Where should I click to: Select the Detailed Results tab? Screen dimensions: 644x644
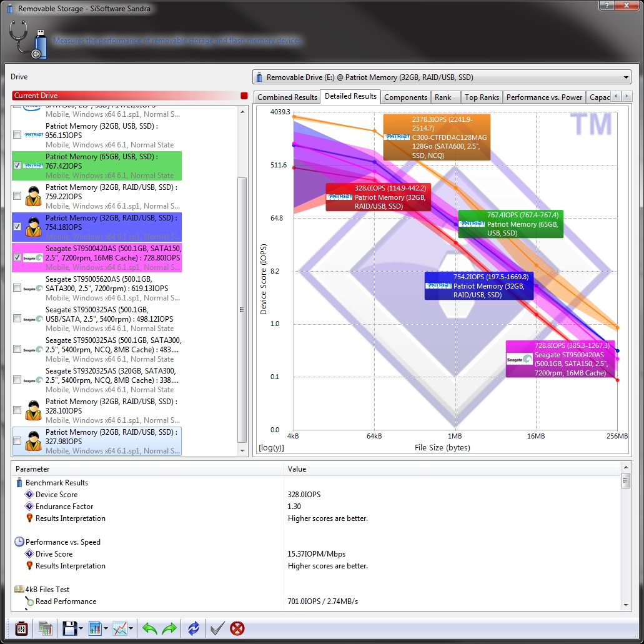point(350,96)
